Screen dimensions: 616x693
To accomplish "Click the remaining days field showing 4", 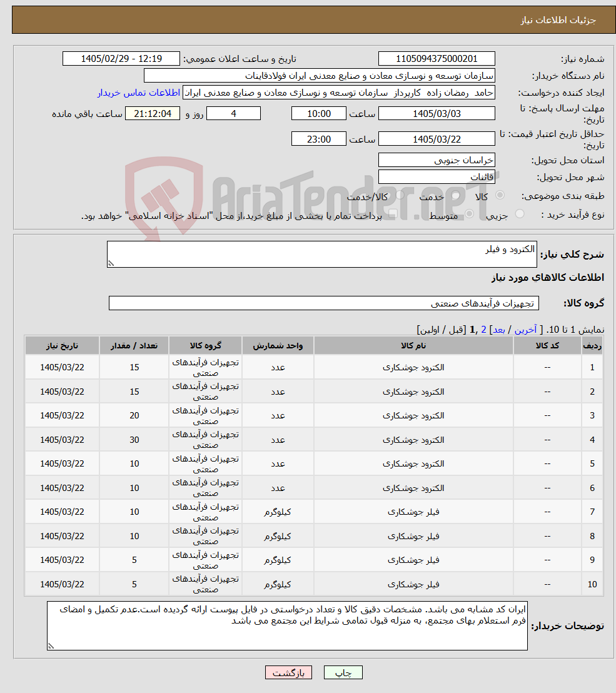I will click(x=233, y=114).
